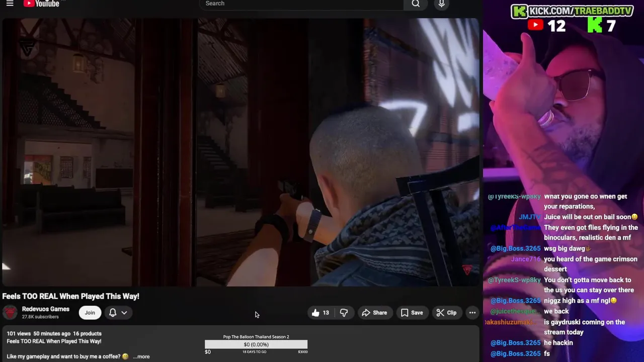Click the Kick viewer count icon in overlay

coord(594,25)
